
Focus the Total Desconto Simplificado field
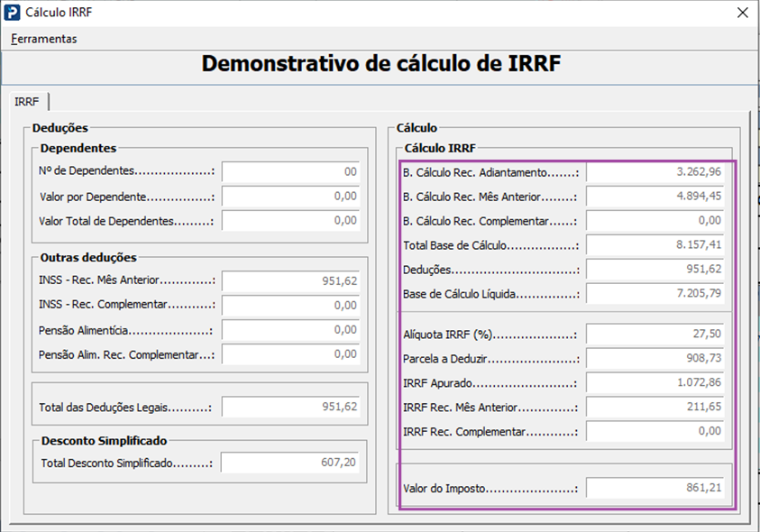290,463
